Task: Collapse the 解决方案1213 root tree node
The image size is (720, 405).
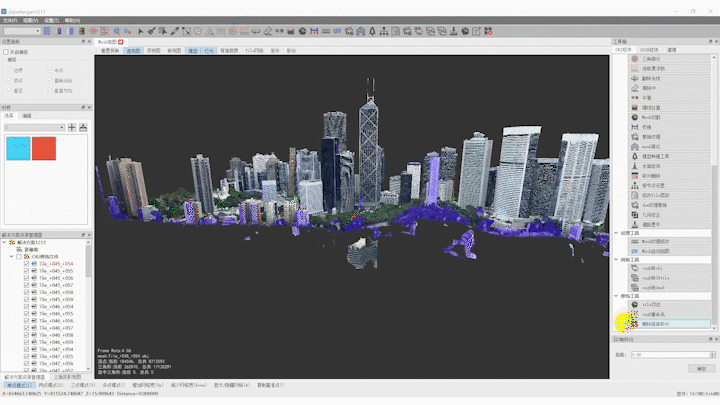Action: point(5,242)
